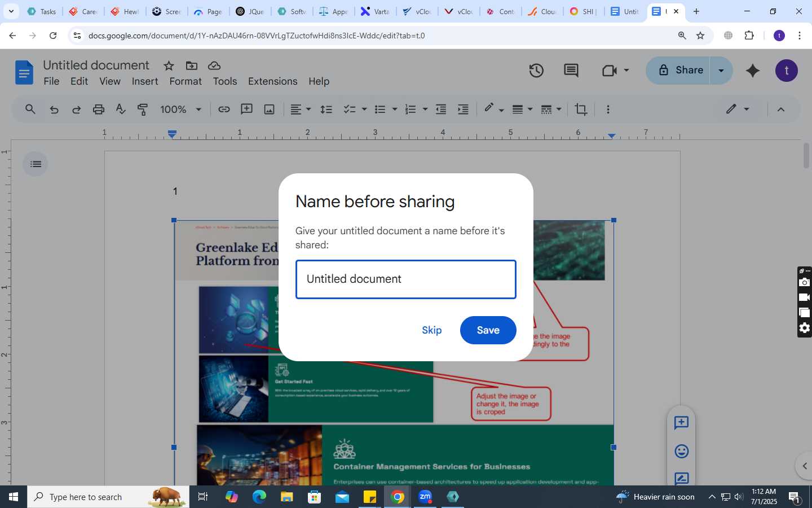Open Gemini sparkle icon
This screenshot has height=508, width=812.
pos(753,71)
